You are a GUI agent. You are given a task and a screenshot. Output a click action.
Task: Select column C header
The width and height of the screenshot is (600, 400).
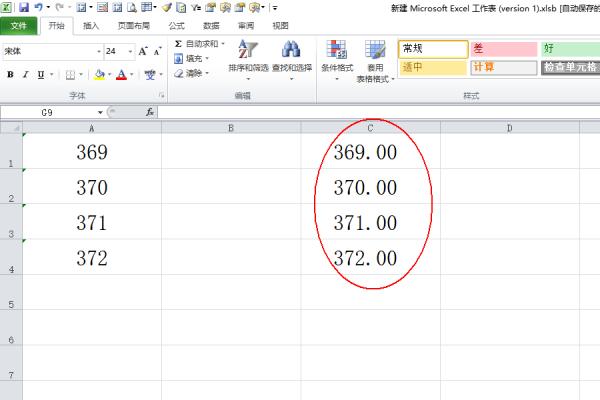(370, 128)
